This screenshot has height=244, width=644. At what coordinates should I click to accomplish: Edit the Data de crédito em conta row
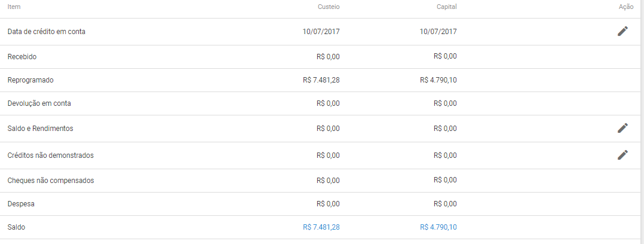tap(622, 31)
